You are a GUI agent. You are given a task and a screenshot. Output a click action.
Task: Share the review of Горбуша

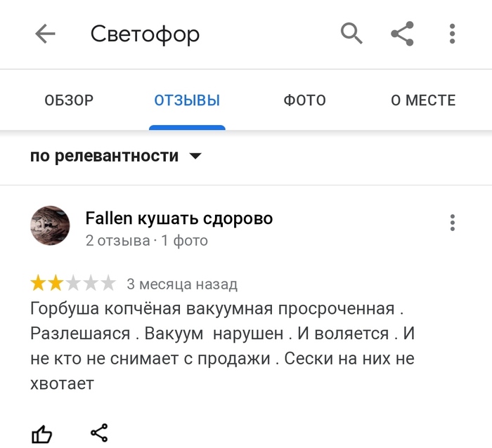(99, 433)
